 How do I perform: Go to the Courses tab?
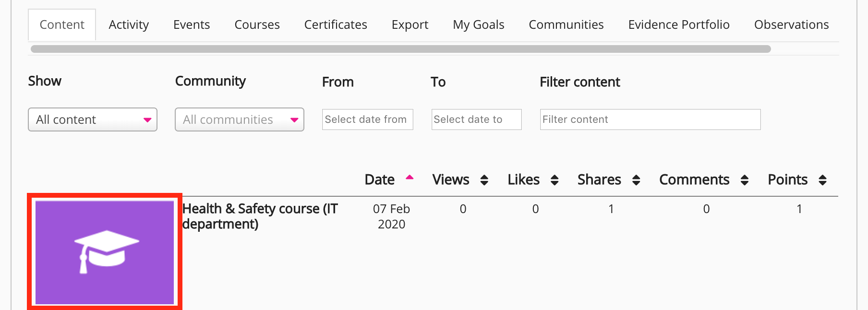[x=257, y=24]
